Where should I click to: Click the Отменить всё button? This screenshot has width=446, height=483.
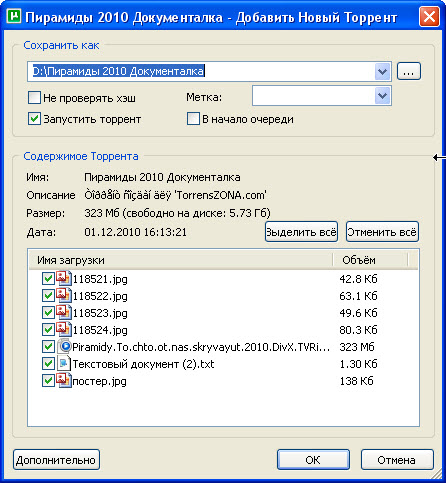tap(382, 232)
